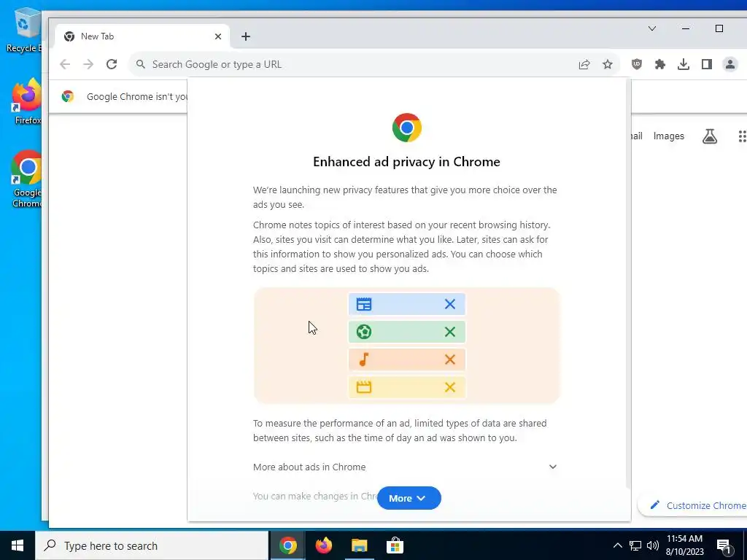Open the tab search dropdown arrow

tap(651, 28)
